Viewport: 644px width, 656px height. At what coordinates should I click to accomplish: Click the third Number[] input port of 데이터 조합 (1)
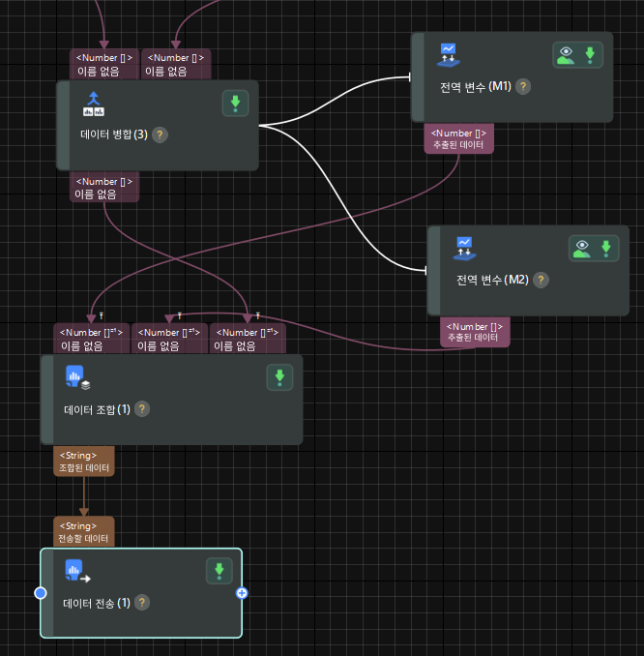tap(248, 339)
